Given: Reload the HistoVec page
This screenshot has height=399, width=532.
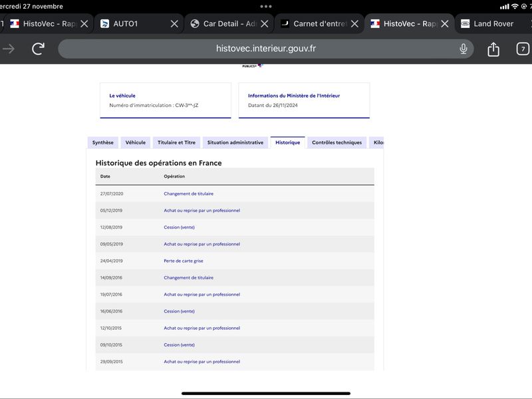Looking at the screenshot, I should click(38, 49).
